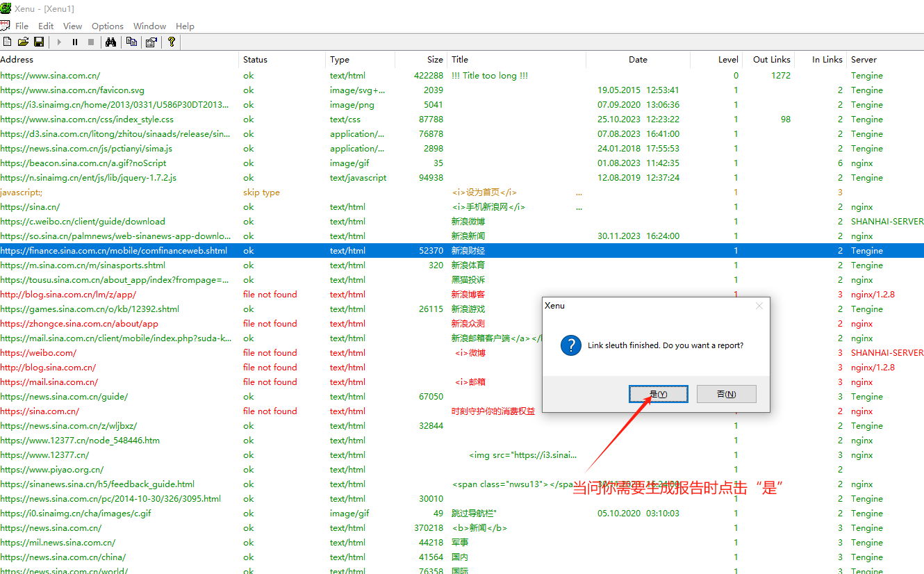Screen dimensions: 924x574
Task: Sort by the Title column header
Action: point(516,60)
